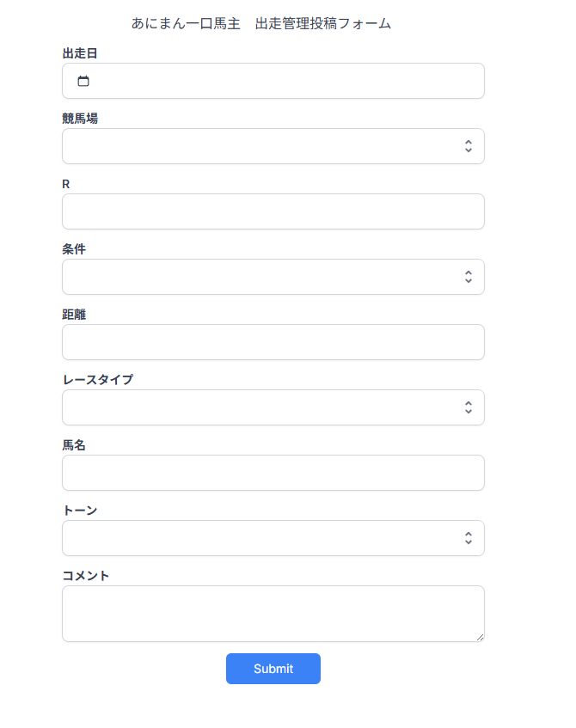Screen dimensions: 576x728
Task: Click the chevron arrows in 条件 dropdown
Action: pyautogui.click(x=468, y=277)
